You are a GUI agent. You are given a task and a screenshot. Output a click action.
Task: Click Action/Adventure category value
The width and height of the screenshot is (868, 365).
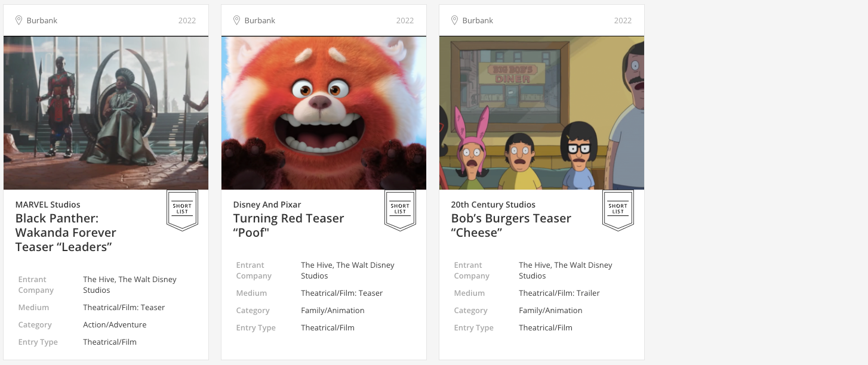pos(115,325)
